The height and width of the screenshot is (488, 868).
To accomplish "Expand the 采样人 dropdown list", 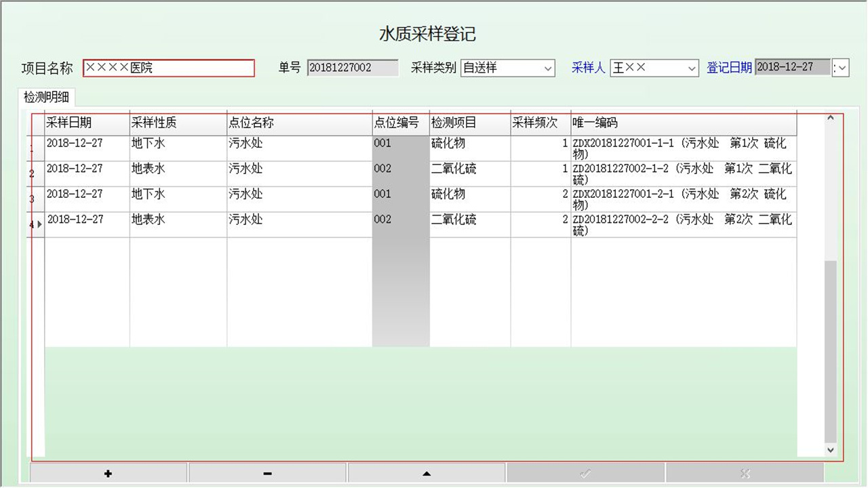I will coord(691,68).
